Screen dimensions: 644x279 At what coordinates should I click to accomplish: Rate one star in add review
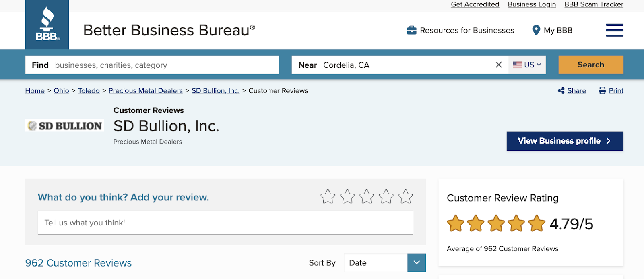tap(328, 197)
